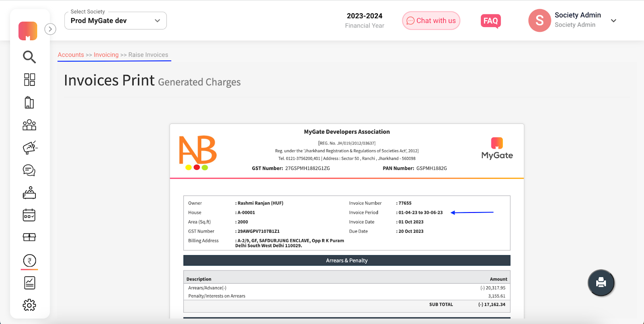Open the helpdesk sidebar icon
This screenshot has width=644, height=324.
pyautogui.click(x=29, y=193)
